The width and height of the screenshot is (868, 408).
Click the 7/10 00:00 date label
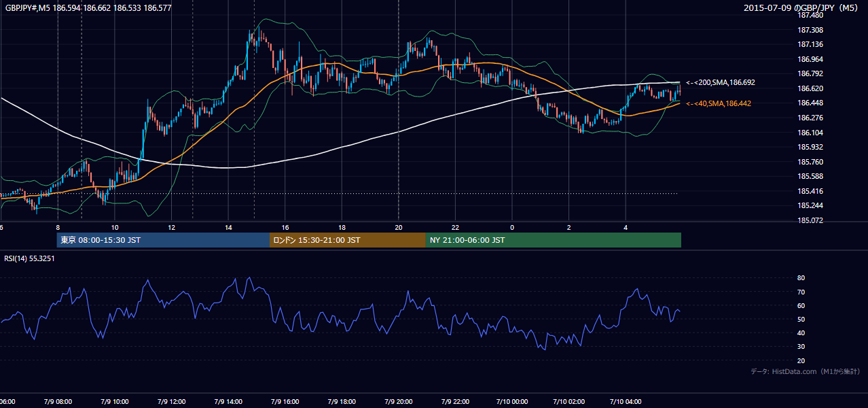coord(512,402)
